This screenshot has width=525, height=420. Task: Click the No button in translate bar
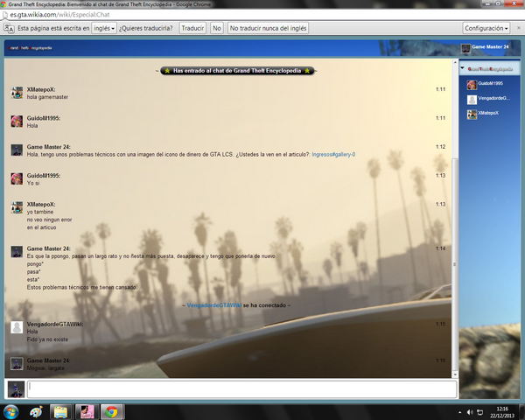217,29
